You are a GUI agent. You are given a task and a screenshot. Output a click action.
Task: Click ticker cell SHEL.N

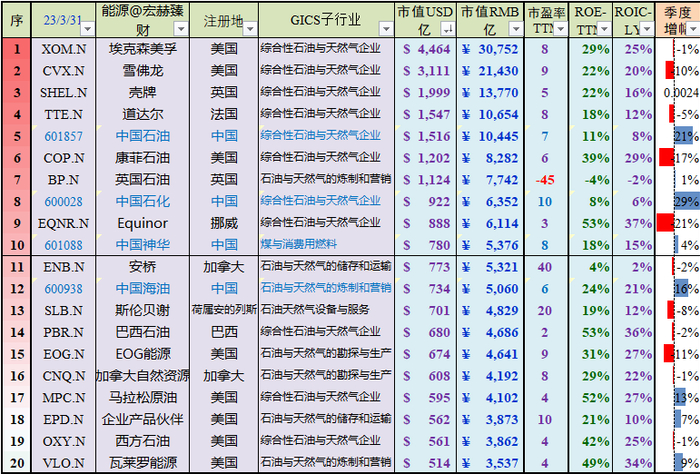tap(63, 93)
